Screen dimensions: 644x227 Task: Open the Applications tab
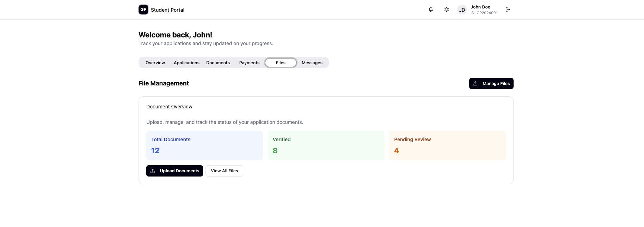pyautogui.click(x=186, y=63)
